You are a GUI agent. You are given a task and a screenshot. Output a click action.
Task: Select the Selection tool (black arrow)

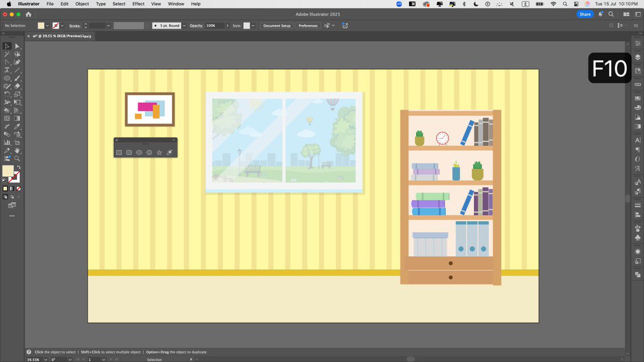[x=7, y=46]
